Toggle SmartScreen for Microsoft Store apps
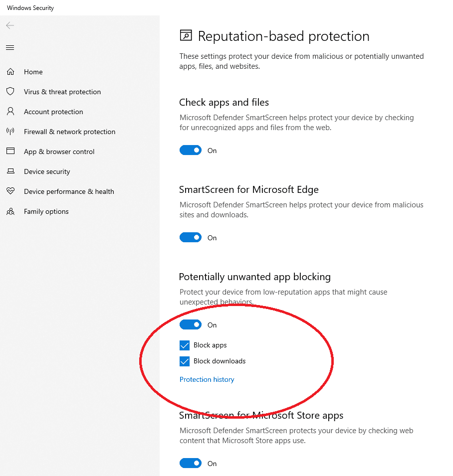This screenshot has width=453, height=476. [191, 463]
